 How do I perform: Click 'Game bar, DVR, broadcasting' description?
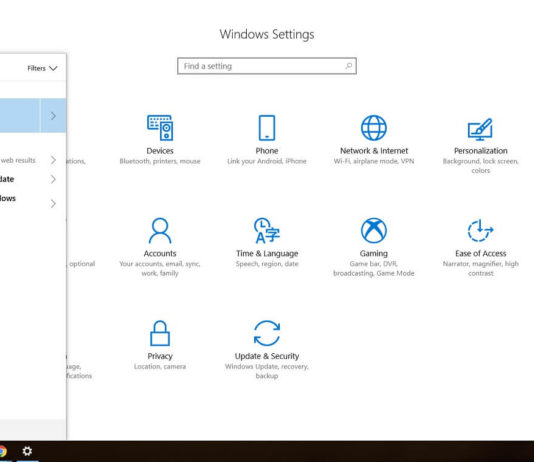pyautogui.click(x=374, y=268)
